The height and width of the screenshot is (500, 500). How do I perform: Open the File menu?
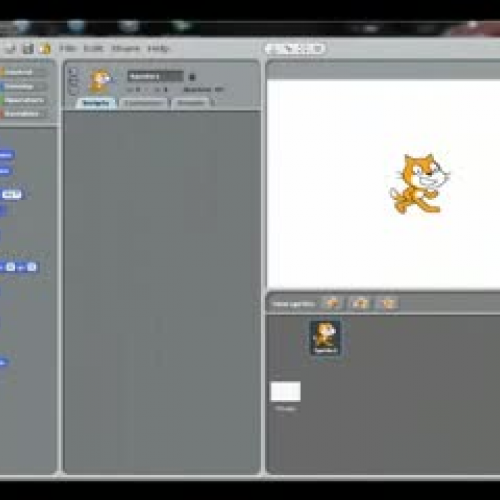point(67,48)
